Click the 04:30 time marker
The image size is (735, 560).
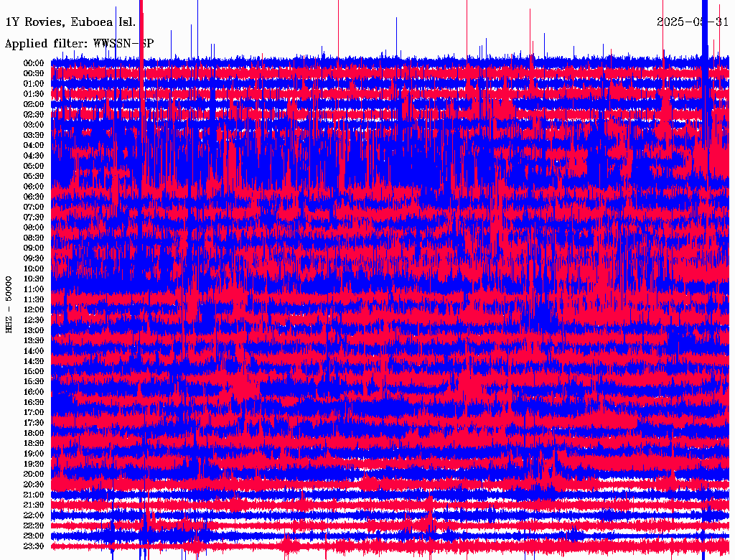(34, 156)
